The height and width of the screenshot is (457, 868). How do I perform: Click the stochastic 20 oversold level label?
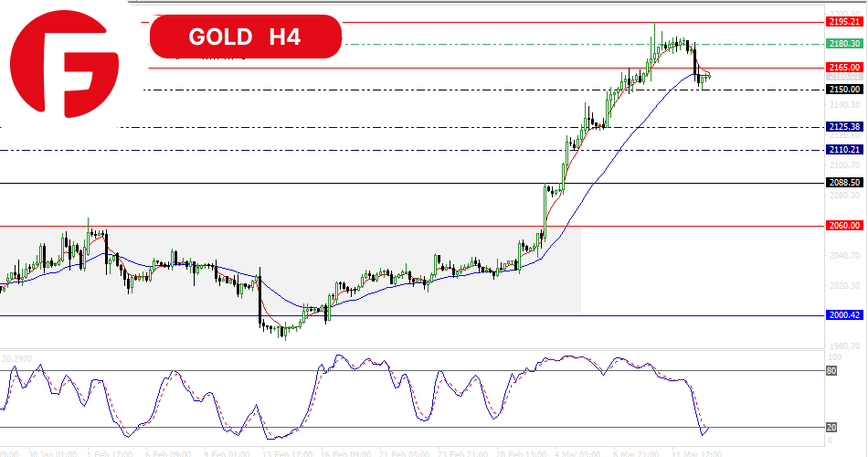pos(832,427)
